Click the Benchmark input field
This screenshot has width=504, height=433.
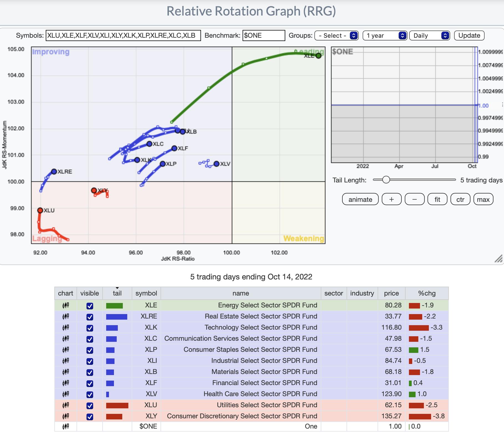pos(263,35)
